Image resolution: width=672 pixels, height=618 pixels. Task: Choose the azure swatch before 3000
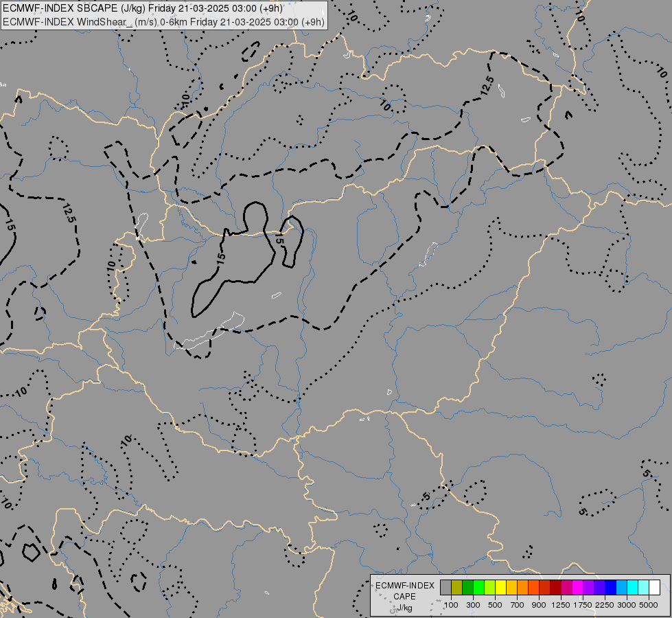(621, 588)
